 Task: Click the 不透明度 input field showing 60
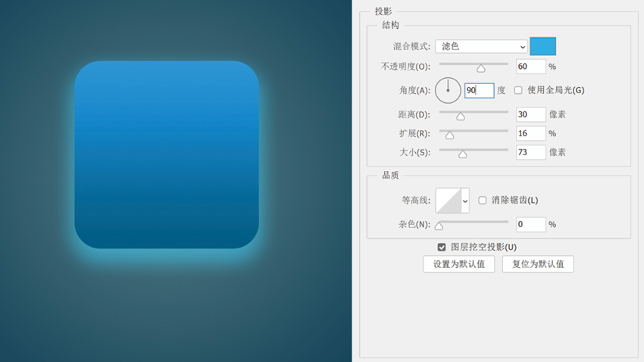pos(530,67)
